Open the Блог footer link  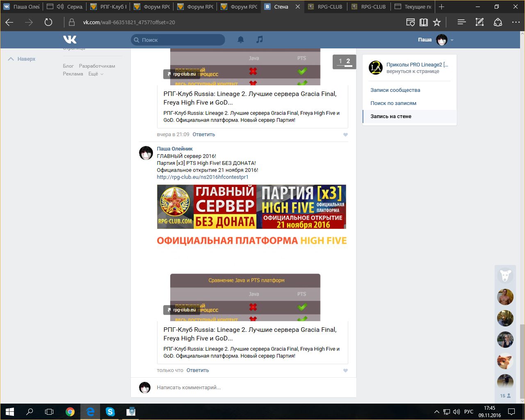[x=68, y=66]
